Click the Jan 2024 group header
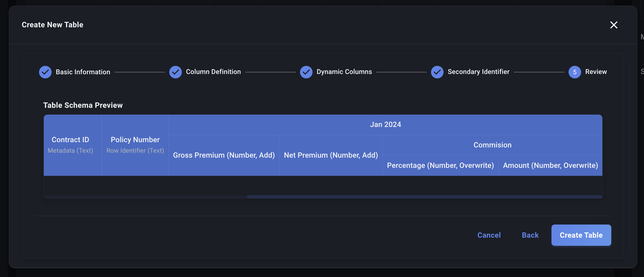Viewport: 644px width, 277px height. 385,125
